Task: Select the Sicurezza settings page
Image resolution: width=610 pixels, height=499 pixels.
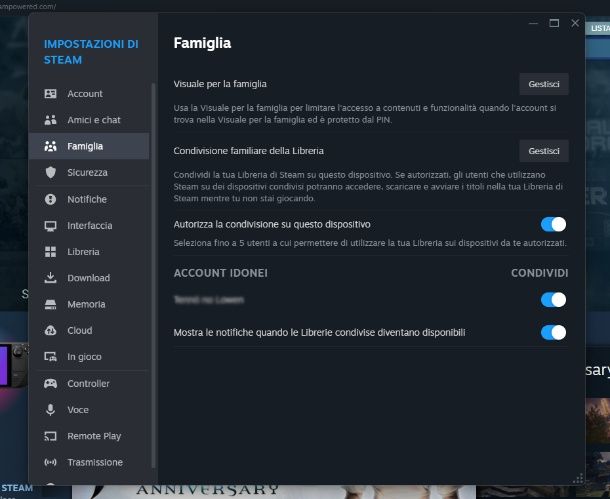Action: tap(89, 172)
